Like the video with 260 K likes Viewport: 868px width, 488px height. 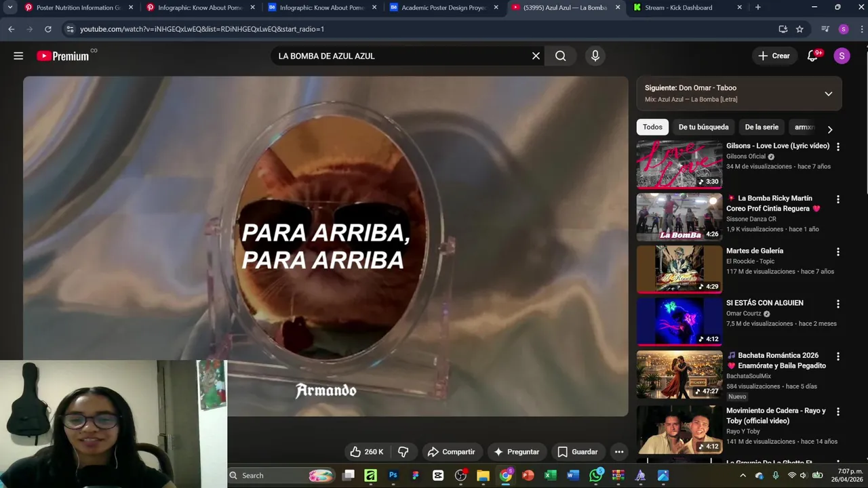coord(366,451)
